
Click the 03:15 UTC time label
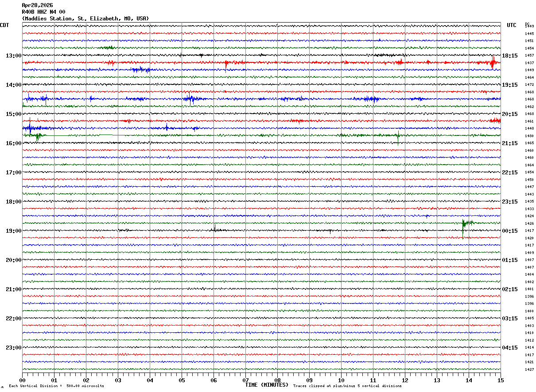pos(509,318)
